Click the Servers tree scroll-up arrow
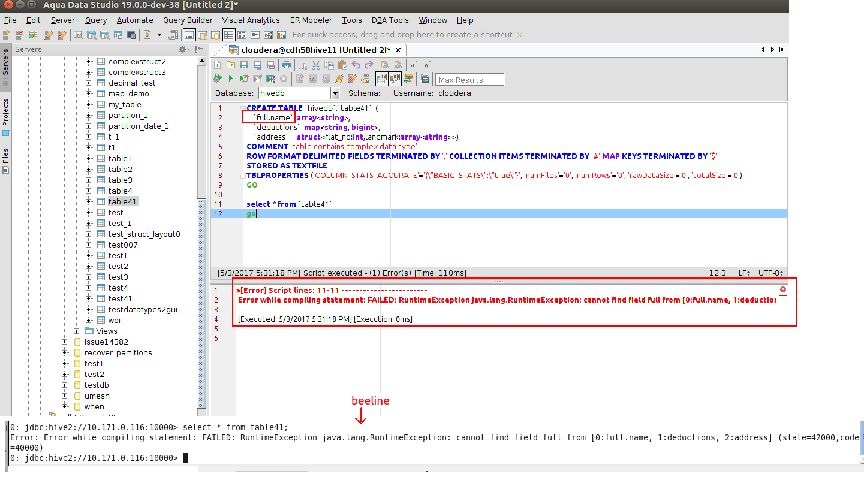864x504 pixels. tap(202, 61)
